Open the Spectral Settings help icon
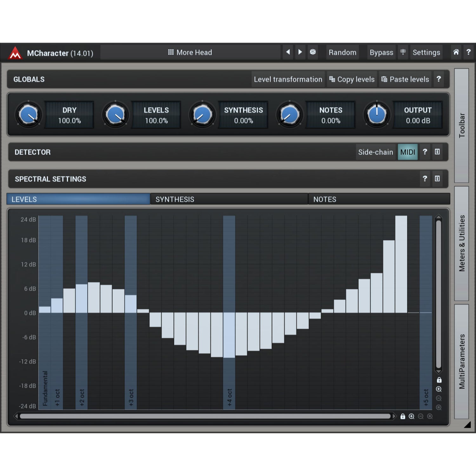The width and height of the screenshot is (476, 476). click(425, 179)
